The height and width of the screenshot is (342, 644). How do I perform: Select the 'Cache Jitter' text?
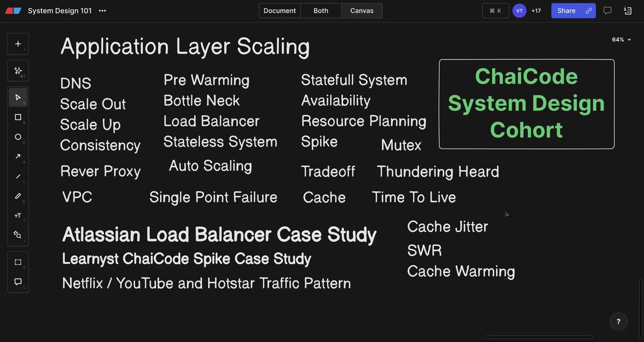click(448, 227)
